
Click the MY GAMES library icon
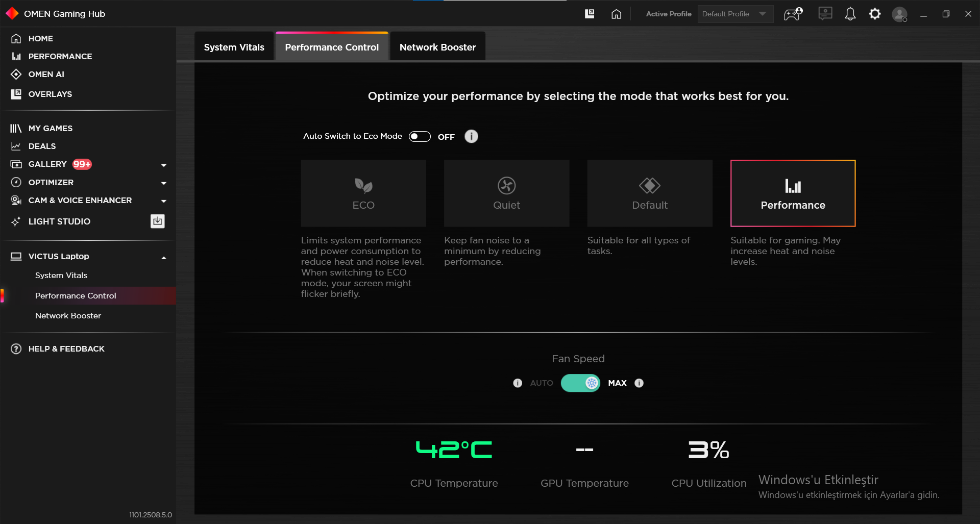[x=16, y=128]
